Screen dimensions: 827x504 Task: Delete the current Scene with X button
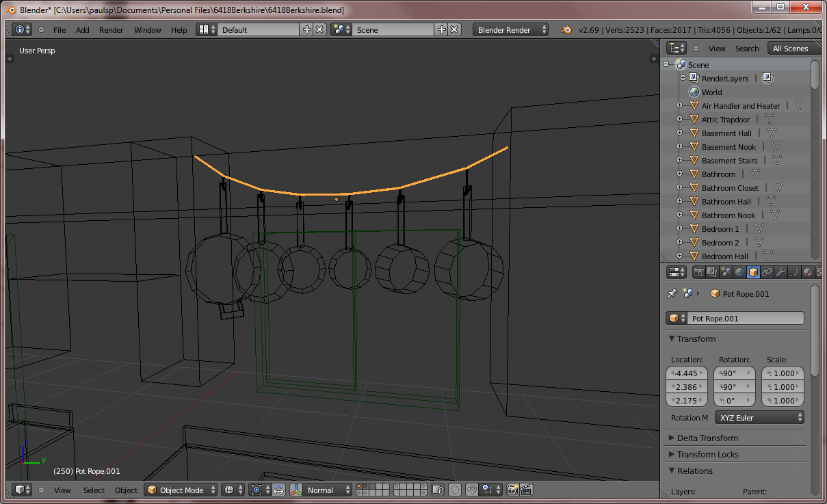[454, 29]
